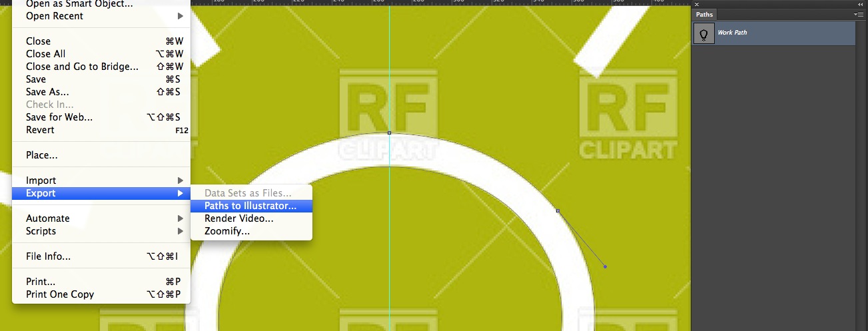This screenshot has height=331, width=868.
Task: Expand the Export submenu entry
Action: [x=101, y=193]
